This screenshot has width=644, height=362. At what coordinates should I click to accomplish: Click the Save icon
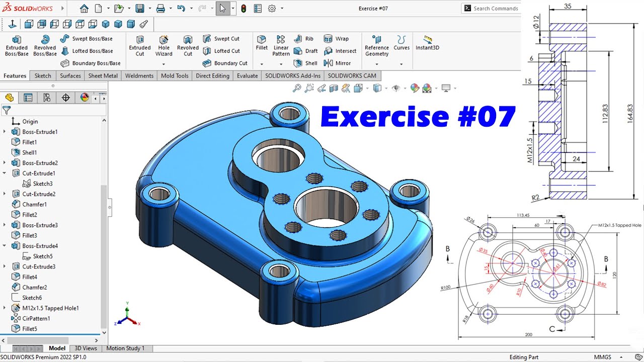coord(140,9)
